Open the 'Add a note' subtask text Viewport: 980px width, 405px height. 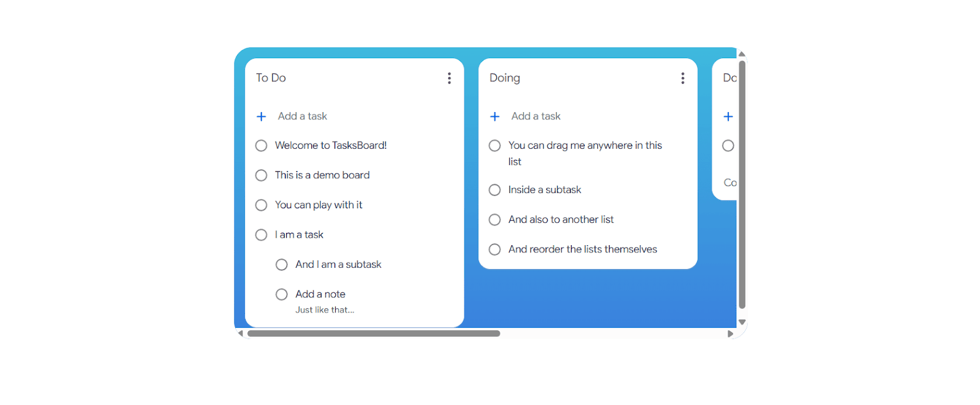coord(320,294)
